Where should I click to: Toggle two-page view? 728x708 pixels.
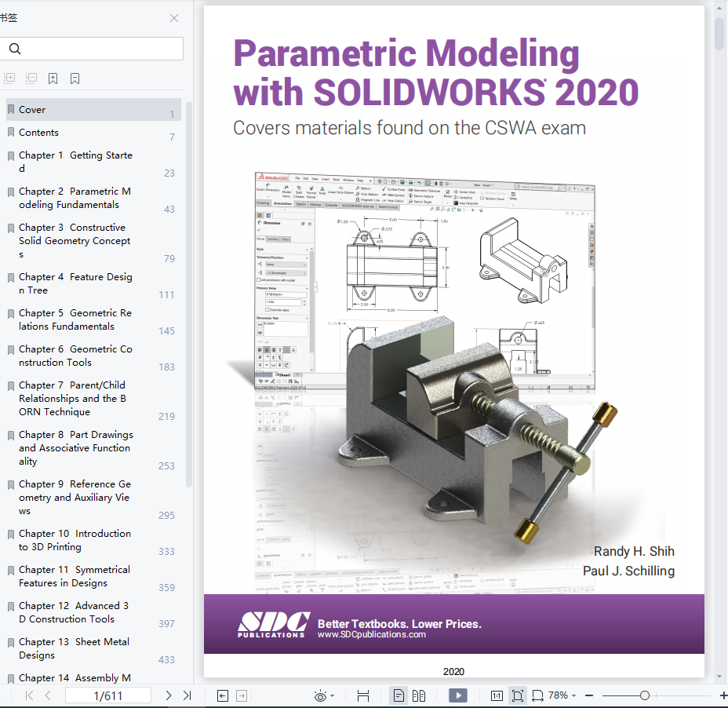[x=419, y=695]
